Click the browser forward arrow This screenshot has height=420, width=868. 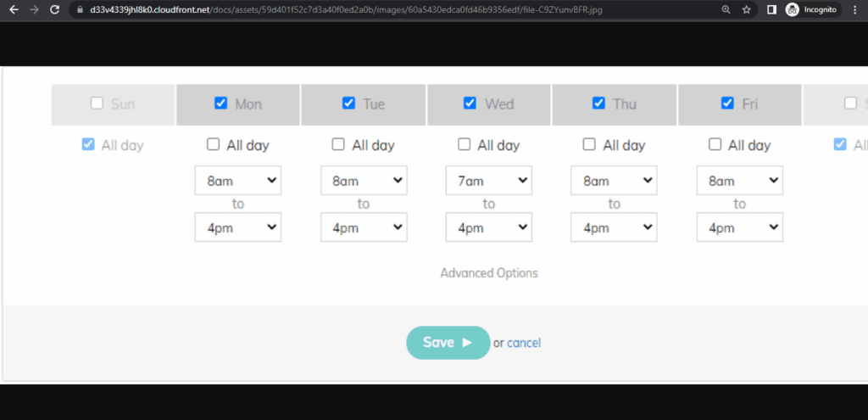click(34, 9)
